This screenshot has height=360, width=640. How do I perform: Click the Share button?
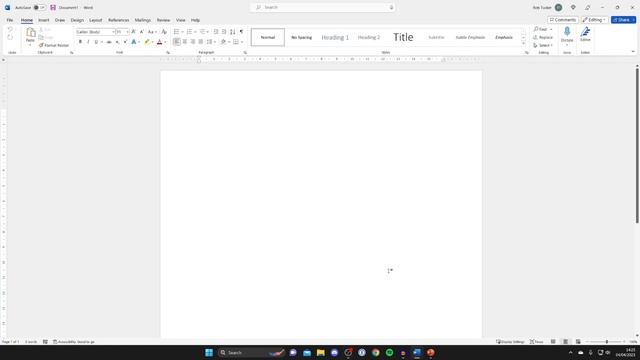pyautogui.click(x=623, y=20)
